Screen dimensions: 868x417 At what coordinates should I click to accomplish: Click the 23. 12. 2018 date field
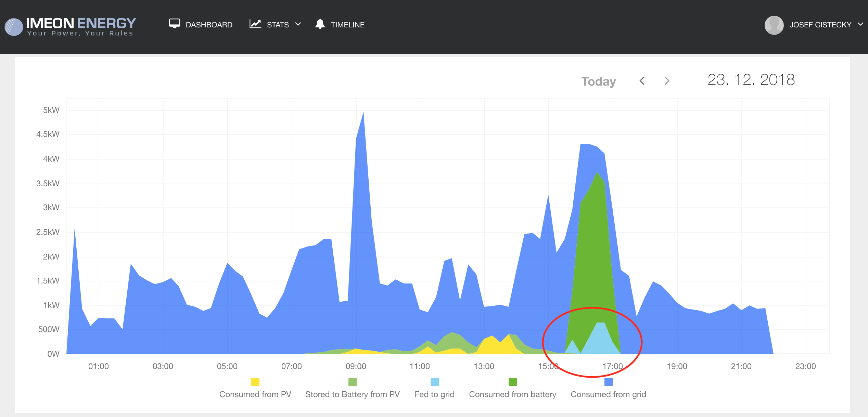[x=751, y=80]
